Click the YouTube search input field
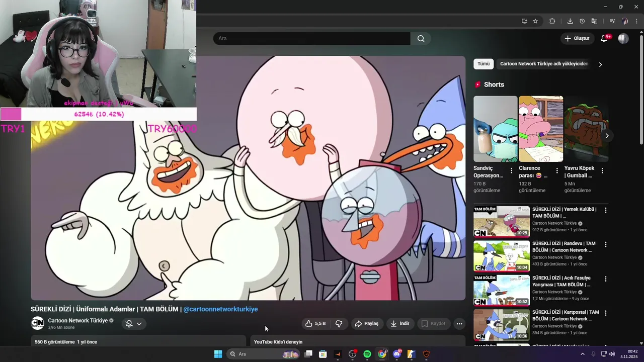The image size is (644, 362). pyautogui.click(x=311, y=39)
